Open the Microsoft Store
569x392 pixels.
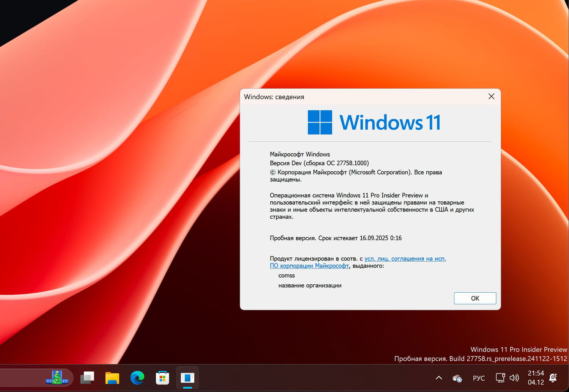point(162,378)
